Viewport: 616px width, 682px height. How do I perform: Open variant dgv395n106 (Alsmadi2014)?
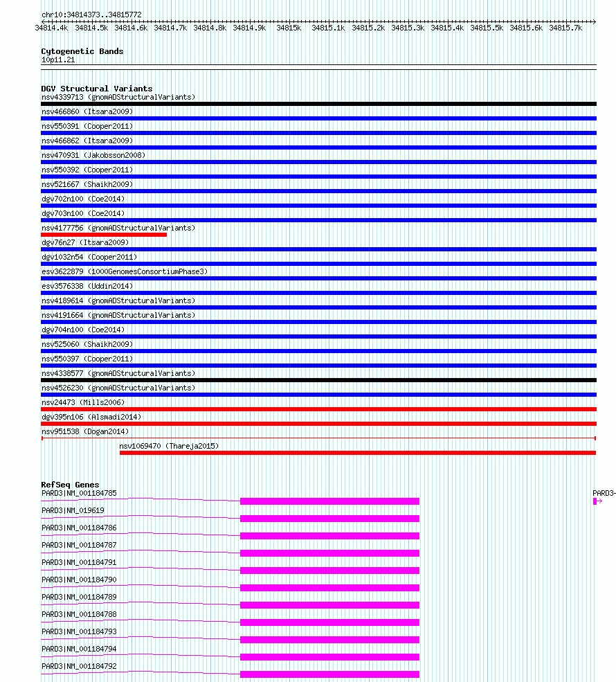(x=91, y=417)
